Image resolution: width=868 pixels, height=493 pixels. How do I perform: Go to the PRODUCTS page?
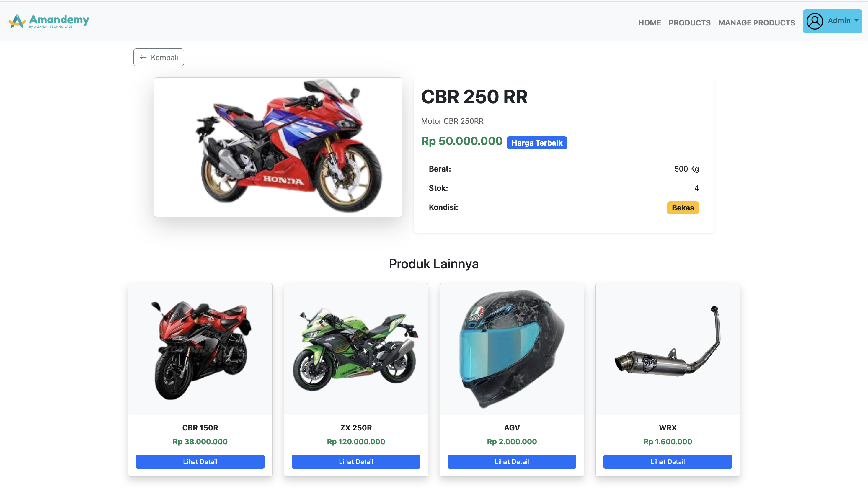pos(689,23)
